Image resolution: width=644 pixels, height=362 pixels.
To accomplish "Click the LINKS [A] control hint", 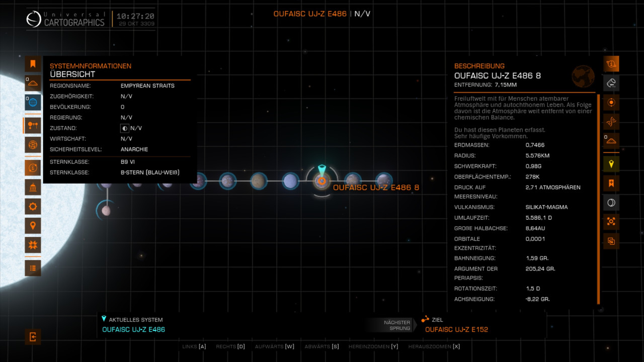I will click(194, 346).
